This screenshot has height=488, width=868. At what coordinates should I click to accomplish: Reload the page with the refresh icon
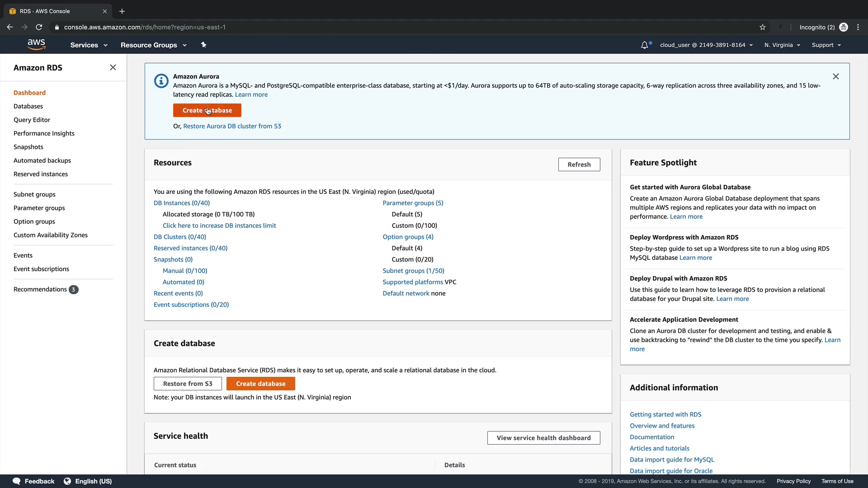[x=39, y=27]
